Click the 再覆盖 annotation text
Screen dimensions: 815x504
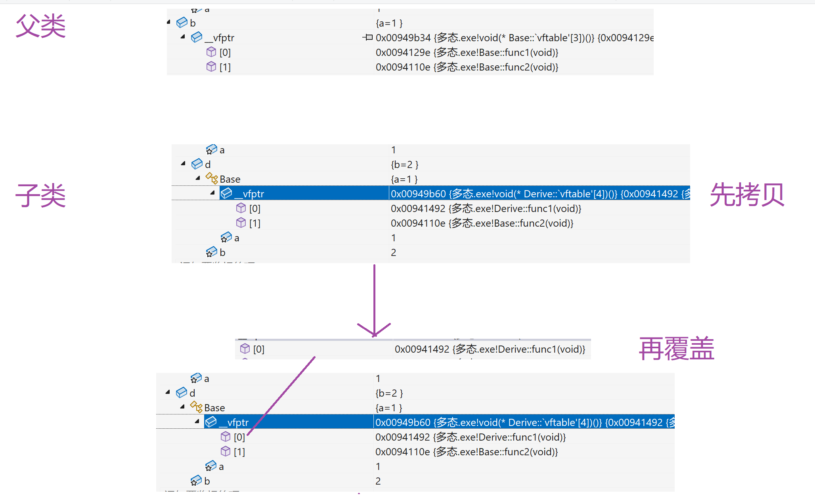coord(676,349)
